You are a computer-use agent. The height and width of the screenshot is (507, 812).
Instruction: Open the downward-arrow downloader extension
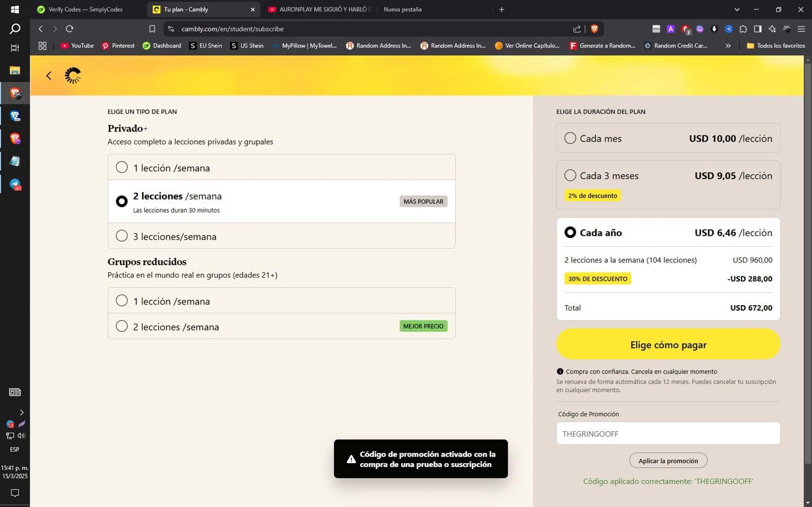(714, 29)
